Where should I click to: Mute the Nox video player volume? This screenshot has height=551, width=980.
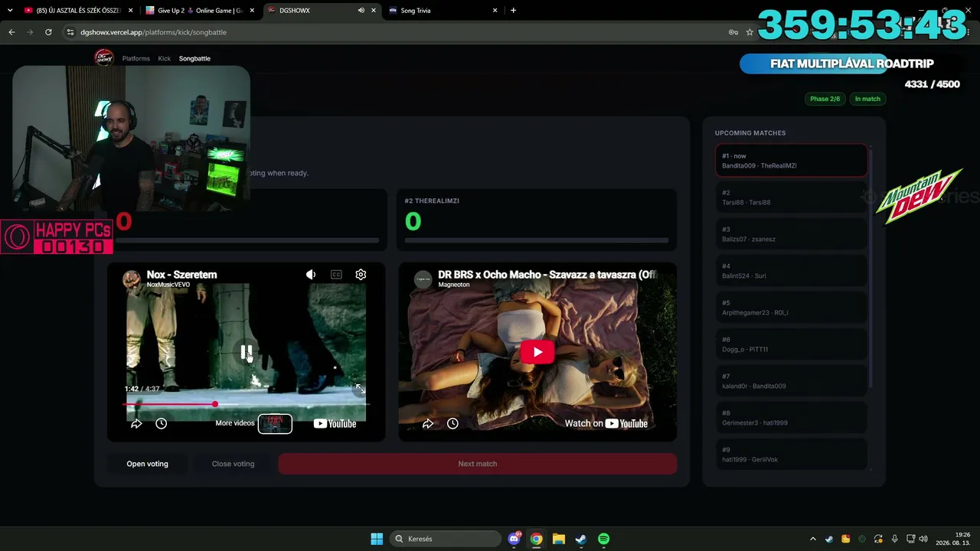(311, 275)
